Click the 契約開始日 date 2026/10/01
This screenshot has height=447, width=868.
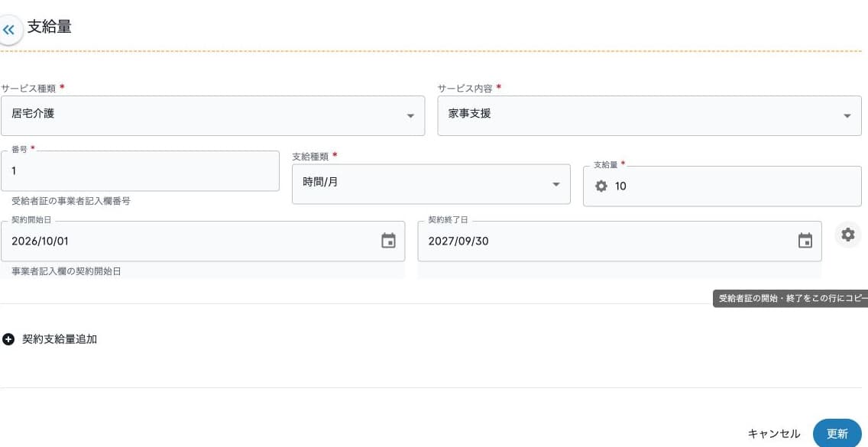[x=40, y=241]
